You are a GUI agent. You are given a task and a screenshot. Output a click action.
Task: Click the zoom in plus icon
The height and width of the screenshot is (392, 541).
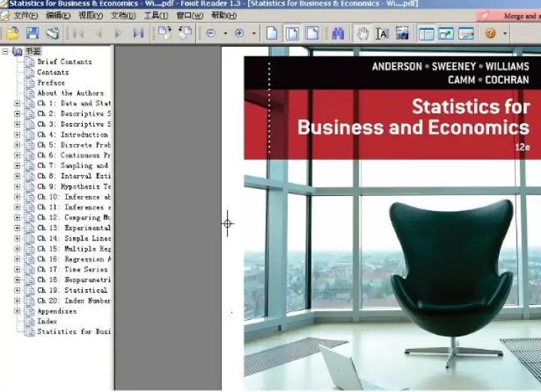coord(239,33)
